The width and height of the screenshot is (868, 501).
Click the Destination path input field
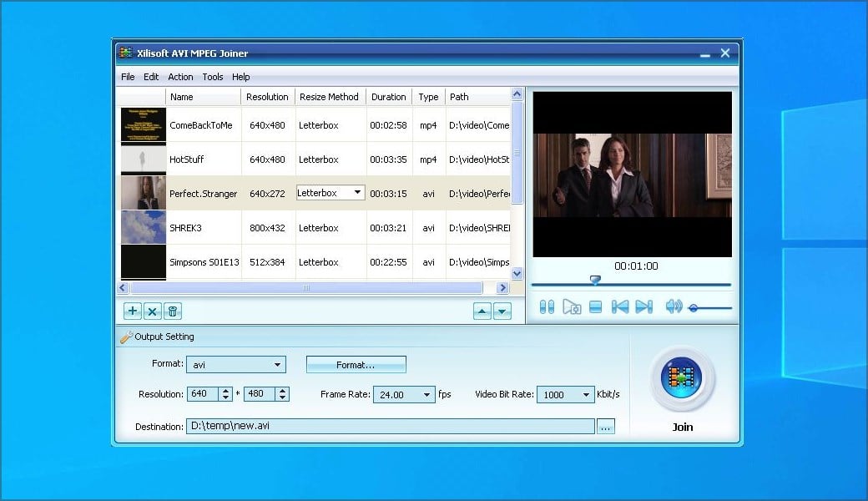(390, 426)
